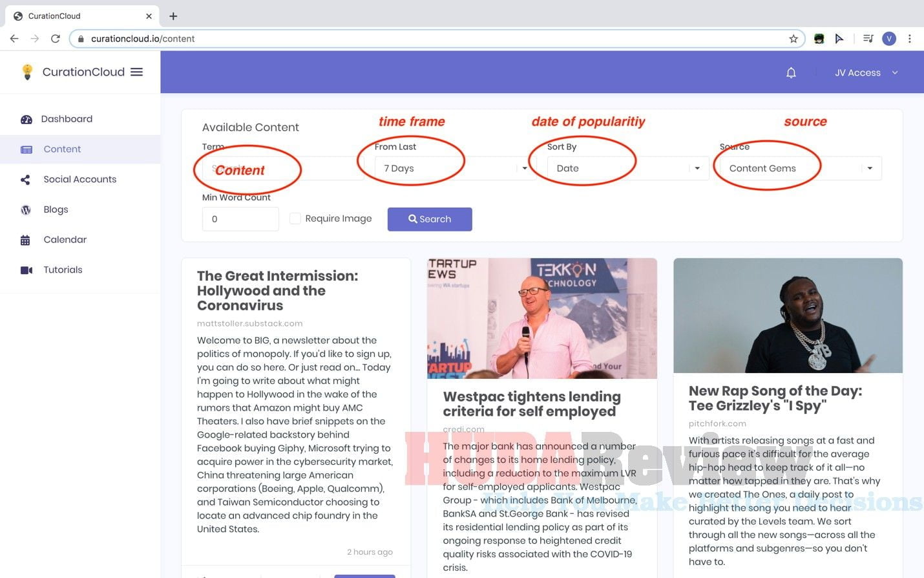The image size is (924, 578).
Task: Open the Westpac tightens lending article title
Action: coord(532,404)
